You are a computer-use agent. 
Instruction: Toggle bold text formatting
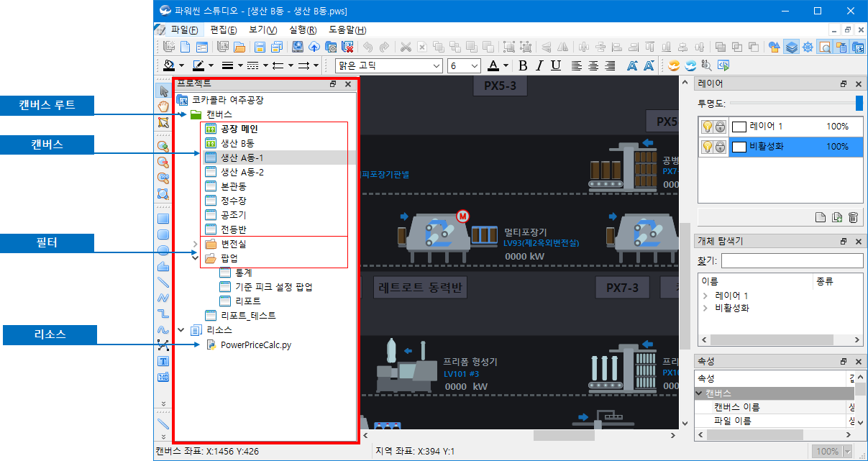pyautogui.click(x=523, y=65)
